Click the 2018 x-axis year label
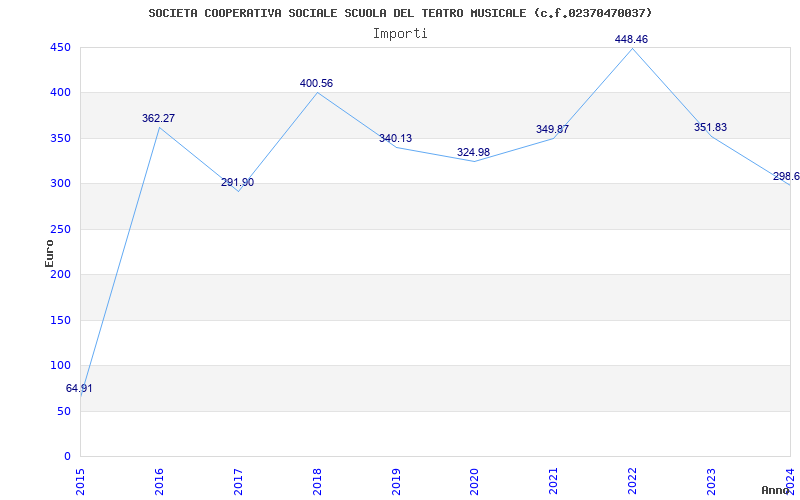The image size is (800, 500). [317, 481]
